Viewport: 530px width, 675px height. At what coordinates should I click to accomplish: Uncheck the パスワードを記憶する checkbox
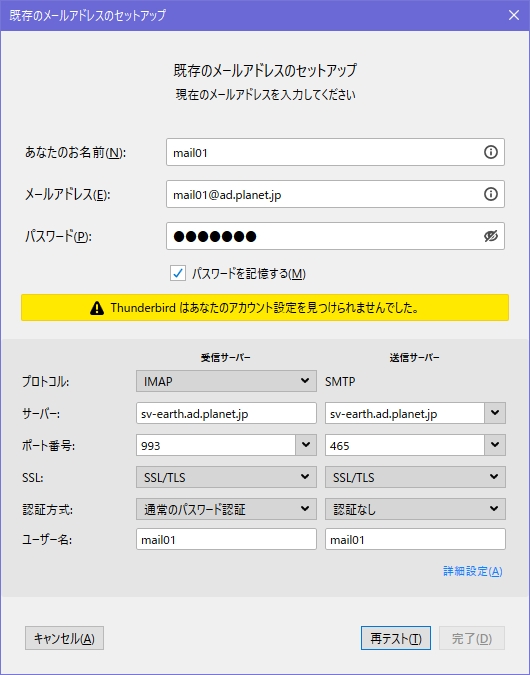[178, 273]
